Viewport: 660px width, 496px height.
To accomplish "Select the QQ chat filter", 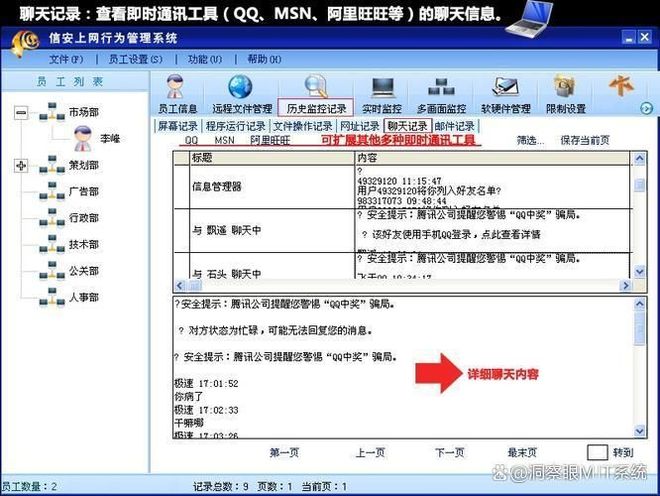I will (x=191, y=140).
